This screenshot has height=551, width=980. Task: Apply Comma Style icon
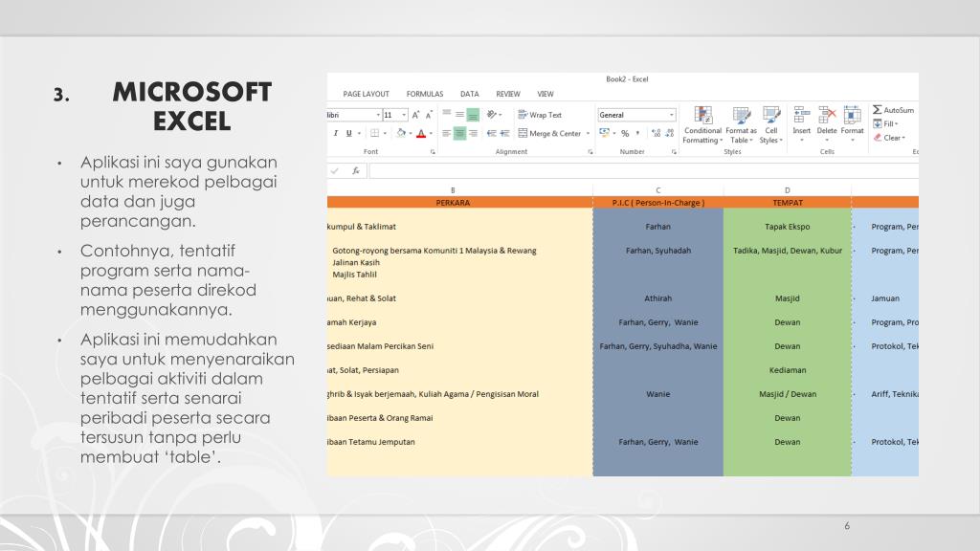click(x=638, y=133)
